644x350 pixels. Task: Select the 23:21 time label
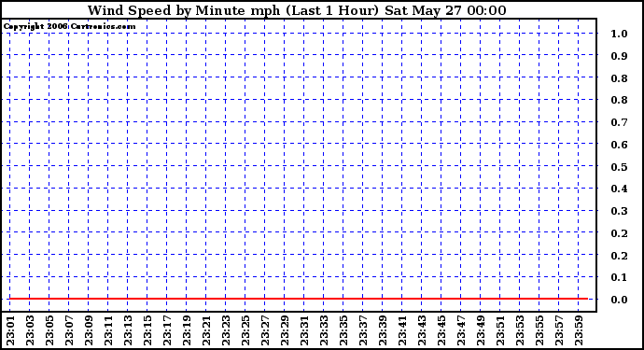pyautogui.click(x=206, y=330)
